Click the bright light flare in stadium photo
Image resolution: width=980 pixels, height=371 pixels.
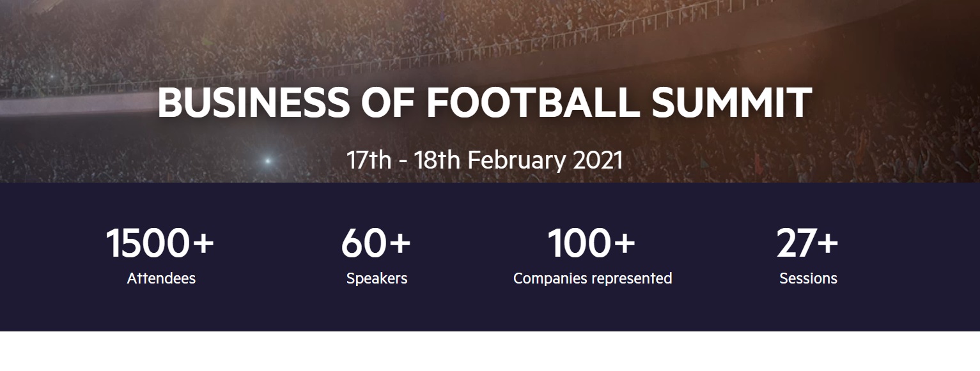267,161
